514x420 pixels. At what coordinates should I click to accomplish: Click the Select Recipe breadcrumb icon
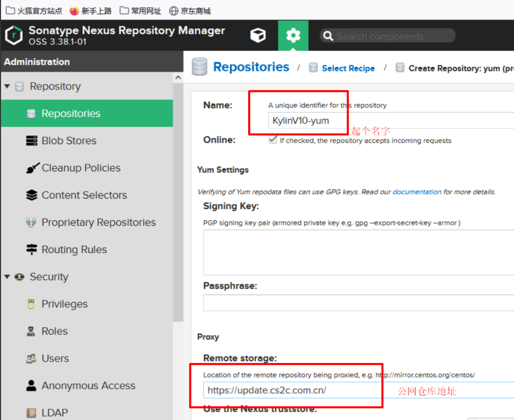(x=313, y=67)
